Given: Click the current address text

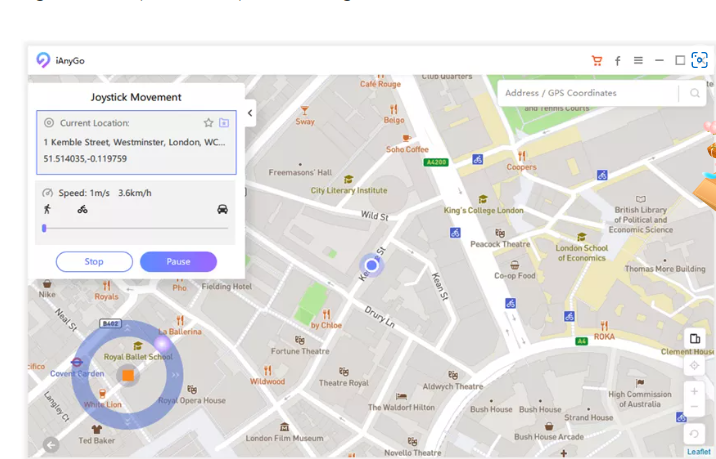Looking at the screenshot, I should click(x=134, y=142).
